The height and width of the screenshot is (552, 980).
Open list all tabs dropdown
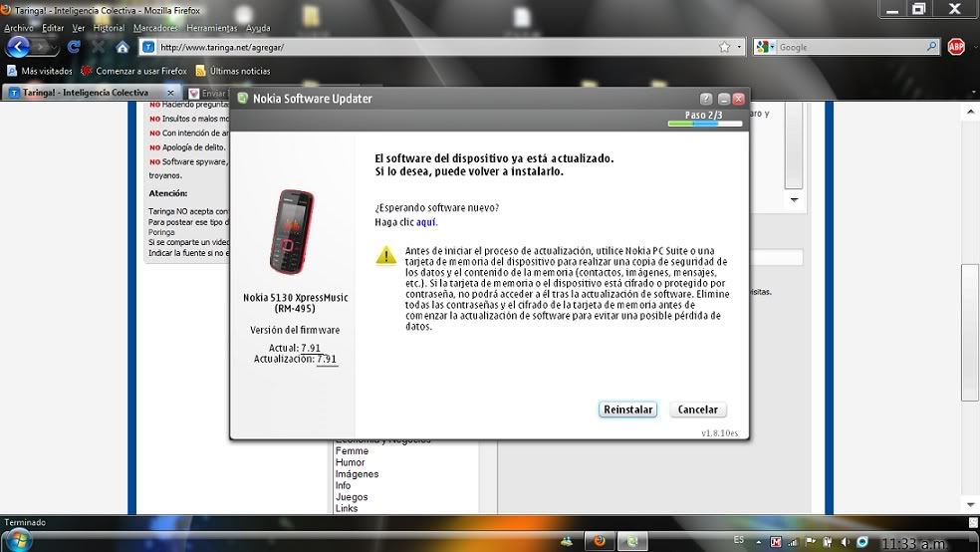973,93
